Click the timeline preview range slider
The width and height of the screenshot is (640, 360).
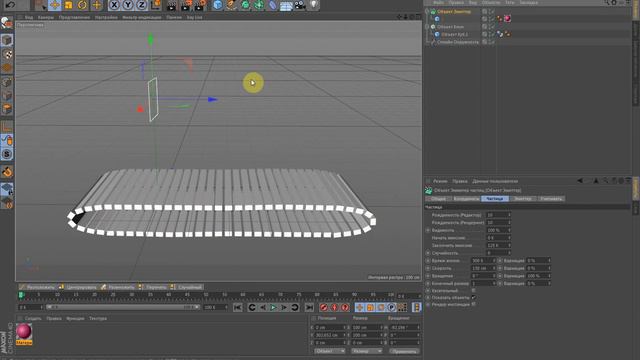pos(122,307)
